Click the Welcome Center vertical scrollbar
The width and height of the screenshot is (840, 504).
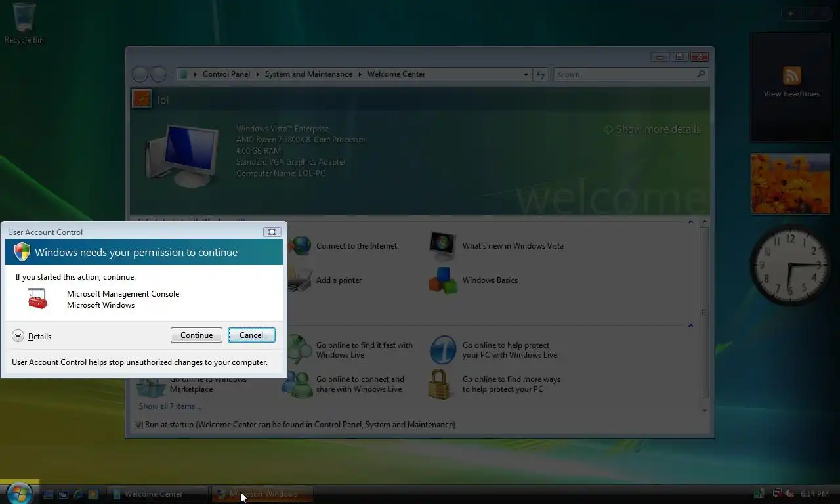tap(705, 312)
